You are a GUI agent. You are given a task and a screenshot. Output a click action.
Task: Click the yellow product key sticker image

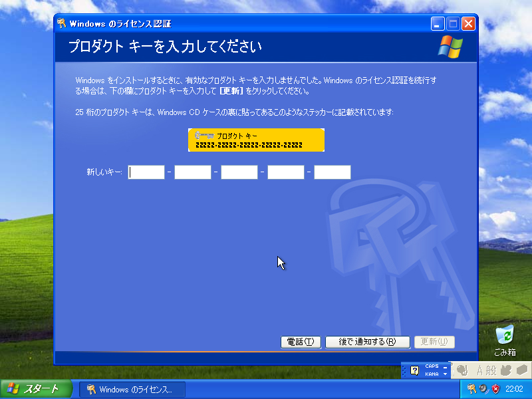coord(257,140)
